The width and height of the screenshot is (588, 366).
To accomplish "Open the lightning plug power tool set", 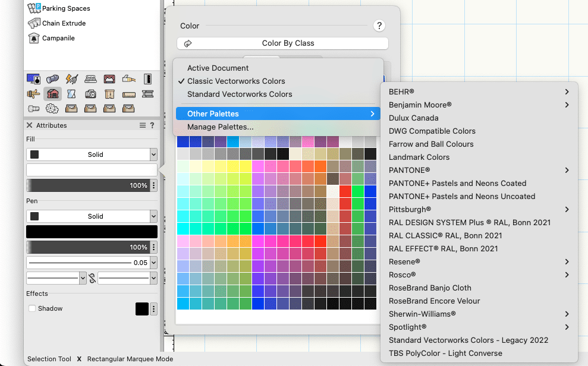I will click(71, 79).
